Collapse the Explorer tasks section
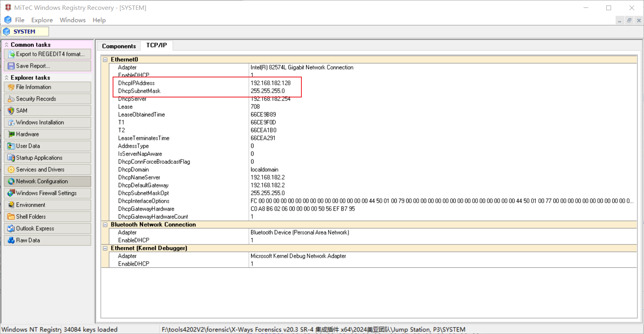 click(x=7, y=78)
